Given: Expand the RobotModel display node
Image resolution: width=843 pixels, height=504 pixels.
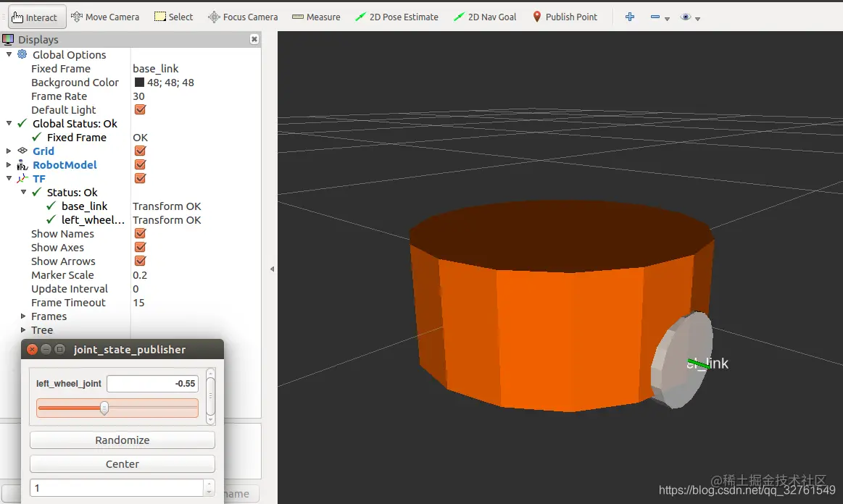Looking at the screenshot, I should [x=9, y=164].
